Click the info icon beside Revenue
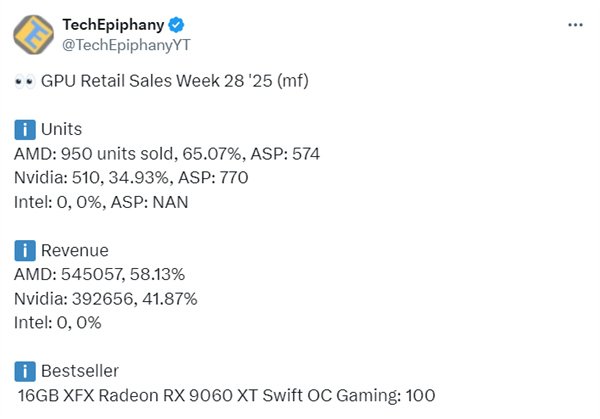Viewport: 600px width, 419px height. (25, 250)
